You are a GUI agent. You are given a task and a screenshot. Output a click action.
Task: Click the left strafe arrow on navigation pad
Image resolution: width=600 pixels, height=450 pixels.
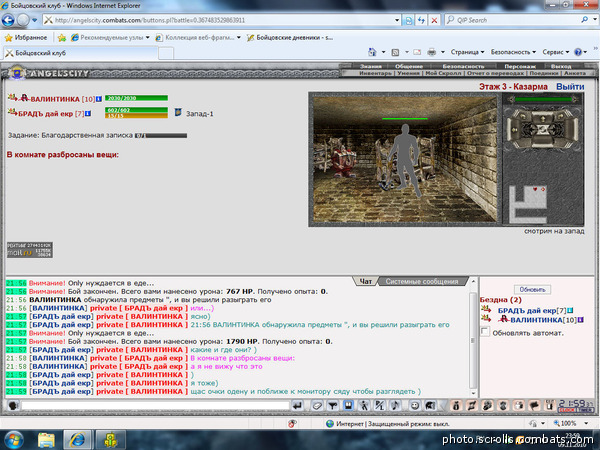pos(515,130)
